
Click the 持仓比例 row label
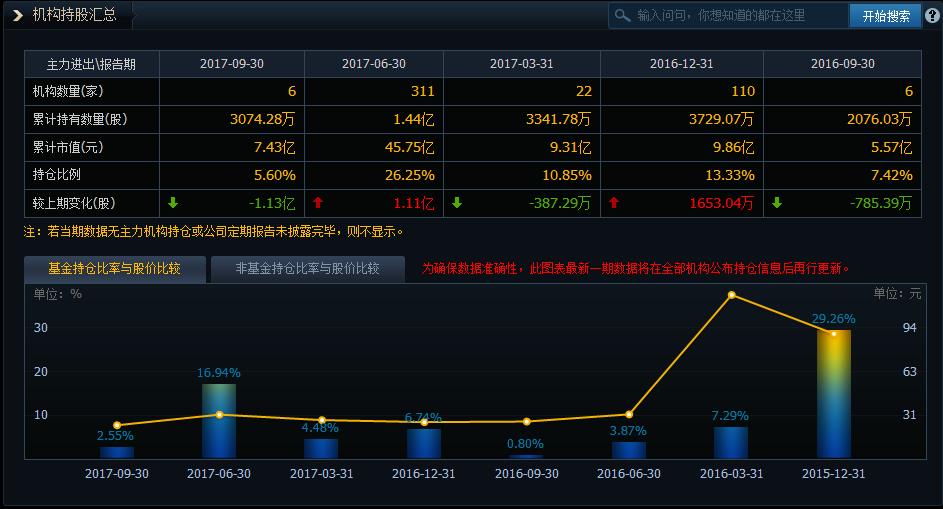pos(57,174)
